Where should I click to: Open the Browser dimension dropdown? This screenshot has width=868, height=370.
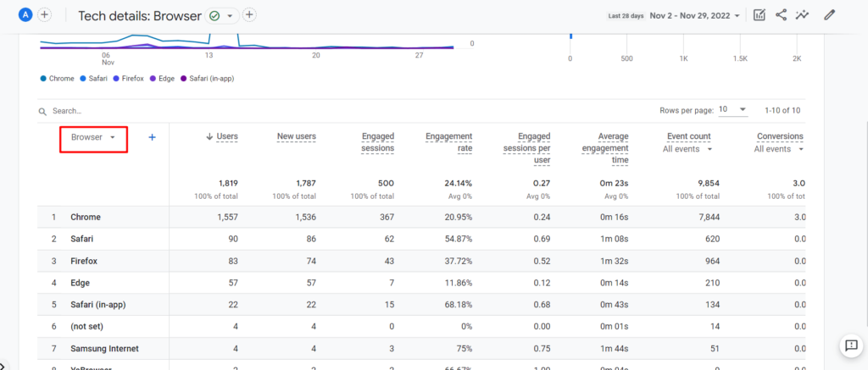click(93, 137)
